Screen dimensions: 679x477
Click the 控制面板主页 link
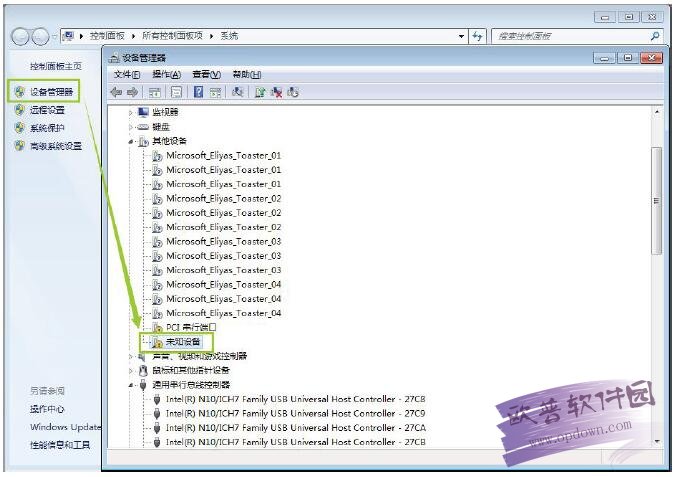tap(56, 66)
